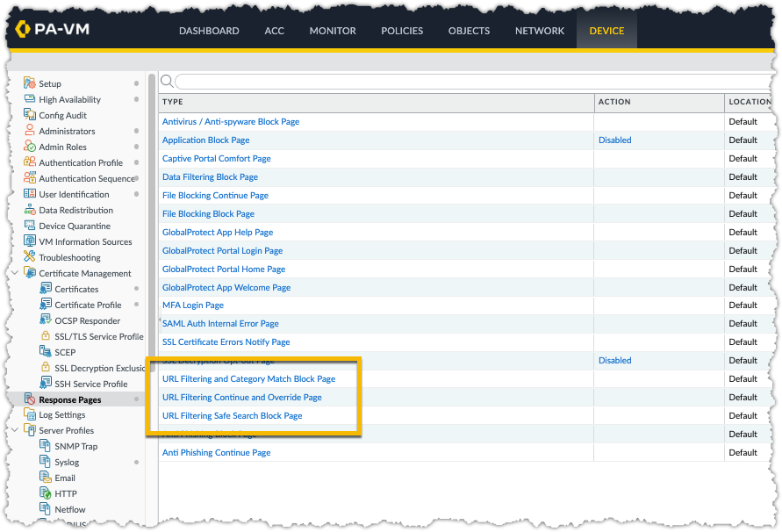
Task: Click the Troubleshooting wrench icon
Action: (x=30, y=257)
